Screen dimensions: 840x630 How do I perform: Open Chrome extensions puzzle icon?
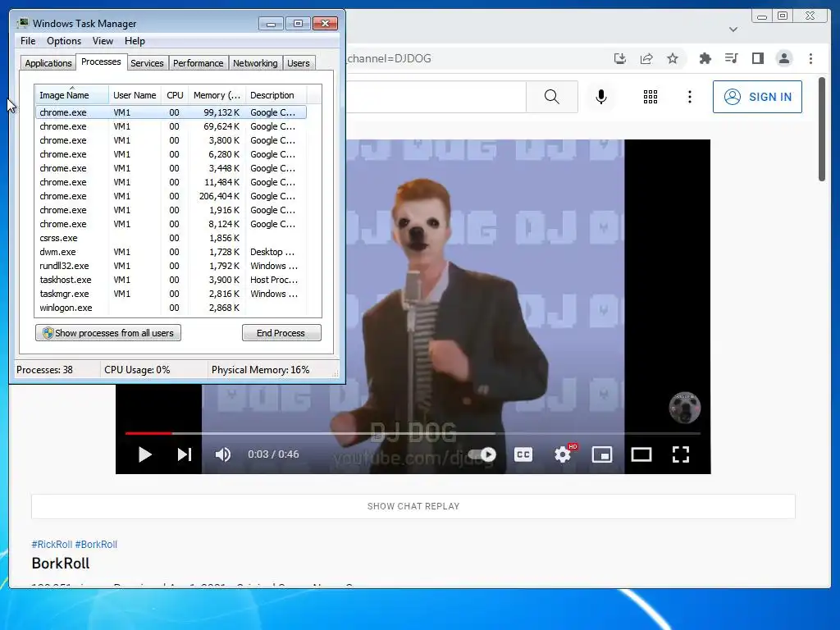(705, 58)
